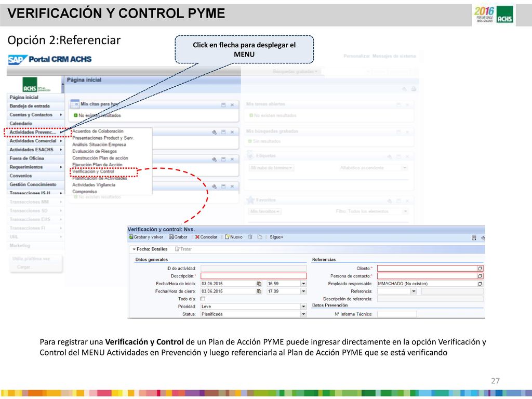The width and height of the screenshot is (532, 399).
Task: Open the Referencia dropdown
Action: [413, 291]
